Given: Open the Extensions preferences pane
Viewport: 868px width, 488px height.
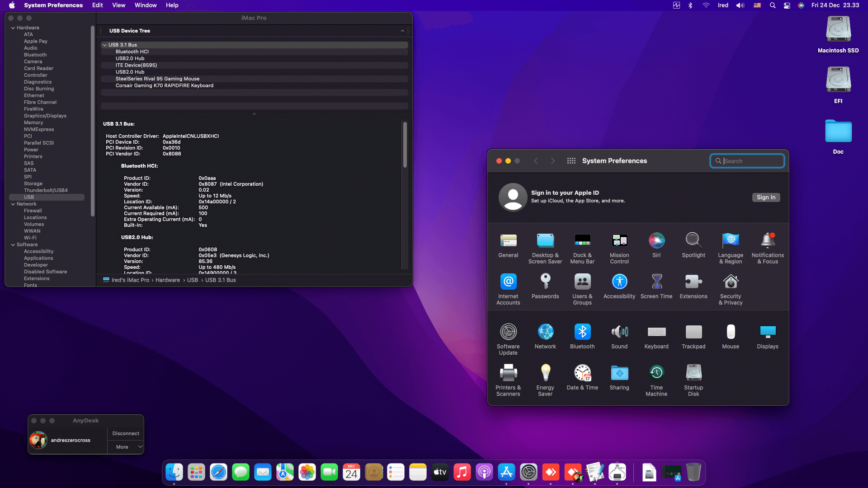Looking at the screenshot, I should click(693, 286).
